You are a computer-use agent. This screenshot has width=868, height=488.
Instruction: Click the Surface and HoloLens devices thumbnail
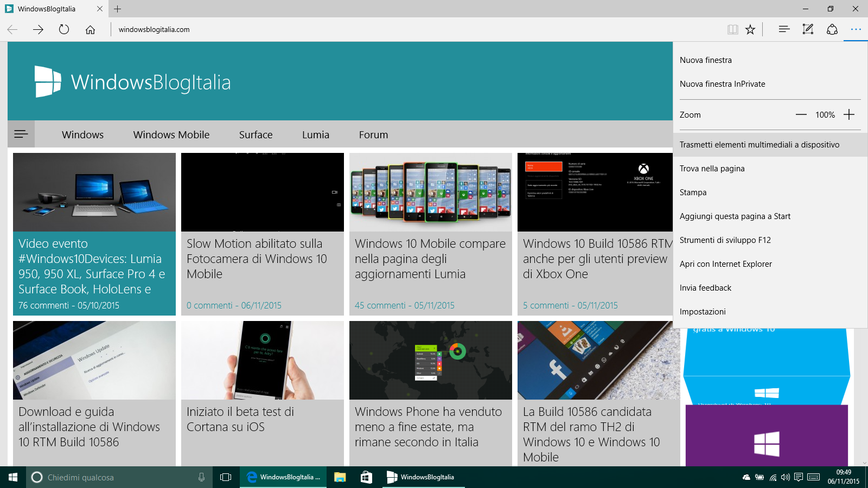[x=94, y=192]
